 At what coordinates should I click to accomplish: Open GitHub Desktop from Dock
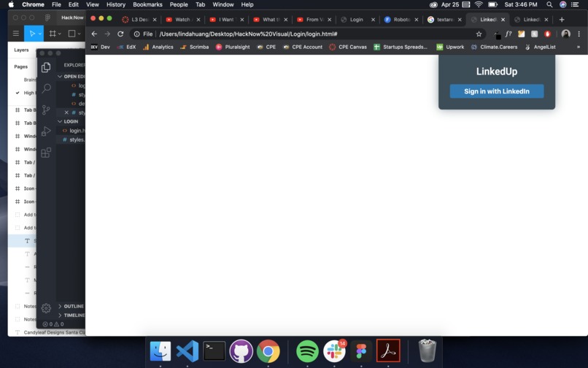[241, 351]
